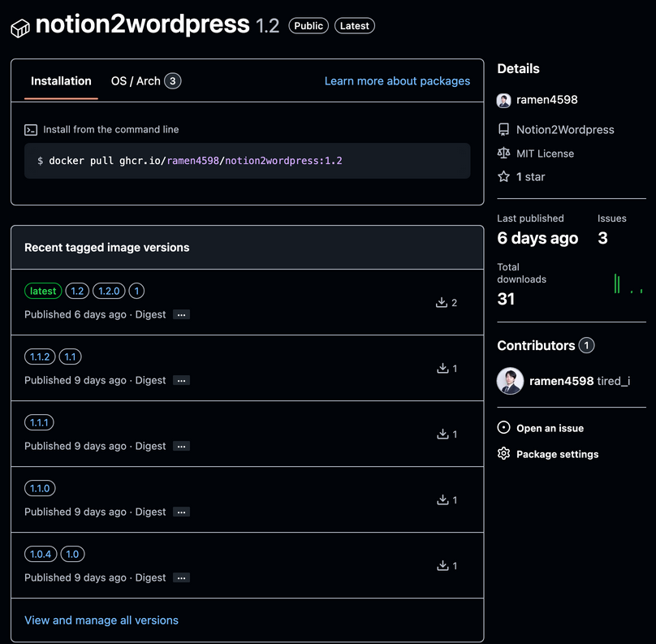656x644 pixels.
Task: Click download icon on the 1.1.2 version row
Action: tap(442, 368)
